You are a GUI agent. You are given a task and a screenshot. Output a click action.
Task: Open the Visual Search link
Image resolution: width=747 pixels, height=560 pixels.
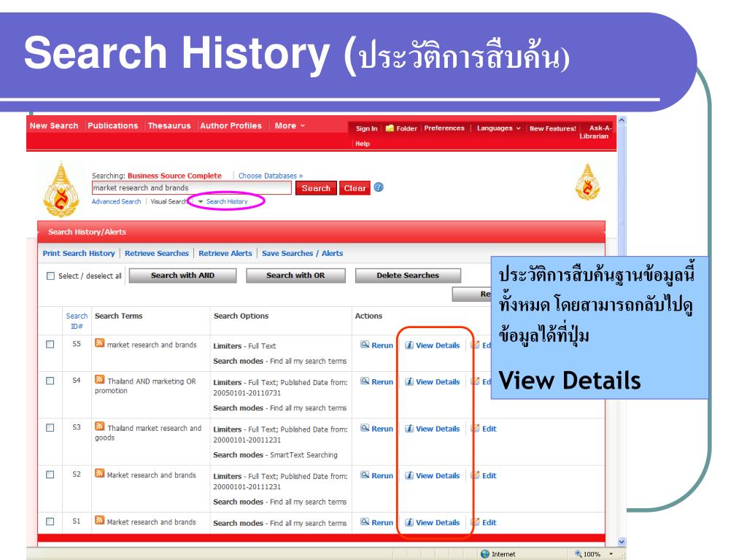pyautogui.click(x=169, y=201)
